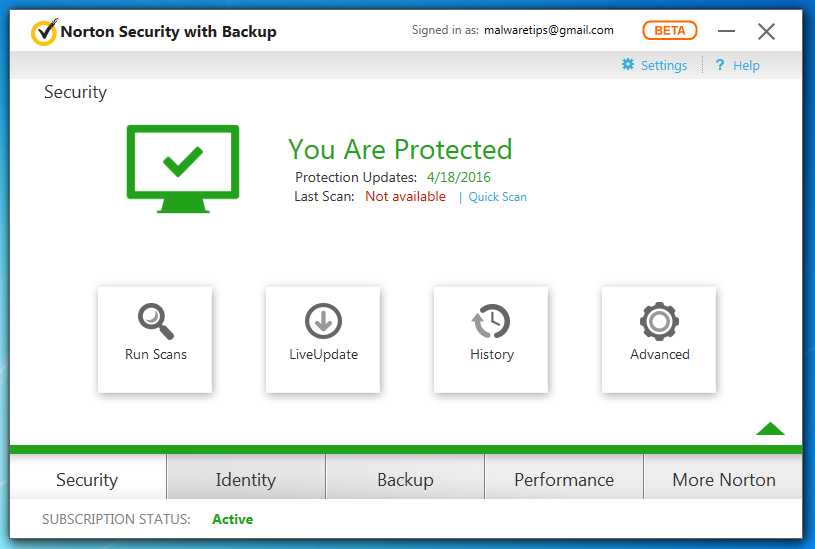
Task: Click the Help link text
Action: point(746,66)
